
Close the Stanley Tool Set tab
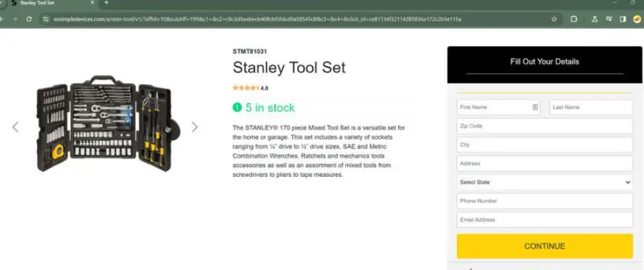[x=92, y=2]
